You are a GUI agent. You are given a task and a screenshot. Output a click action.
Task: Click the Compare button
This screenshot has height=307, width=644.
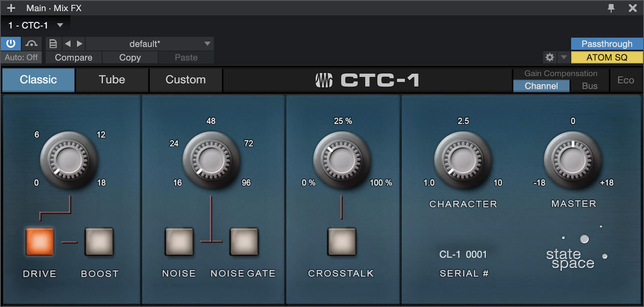point(74,58)
